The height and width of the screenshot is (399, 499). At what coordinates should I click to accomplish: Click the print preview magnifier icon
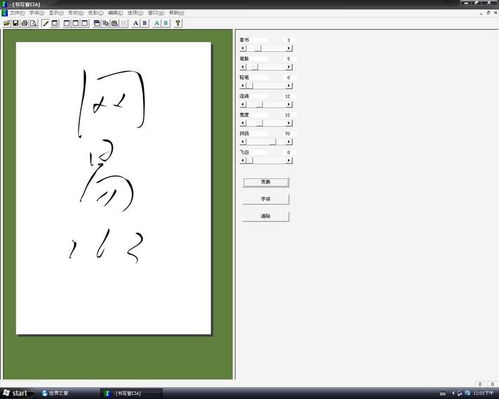click(x=33, y=23)
